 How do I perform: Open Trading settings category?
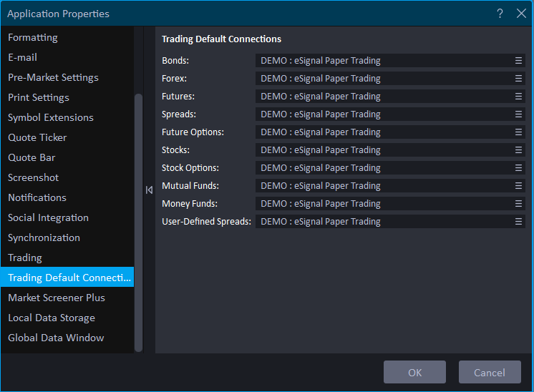pos(67,258)
